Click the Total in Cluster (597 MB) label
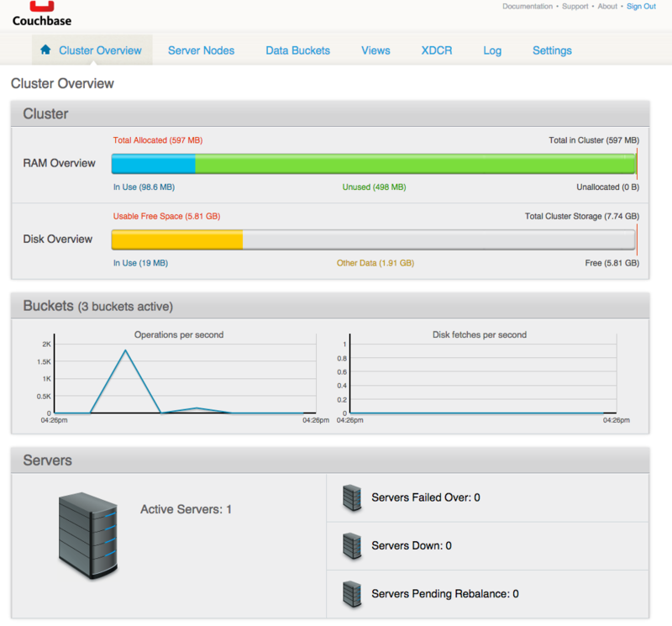 pyautogui.click(x=594, y=140)
